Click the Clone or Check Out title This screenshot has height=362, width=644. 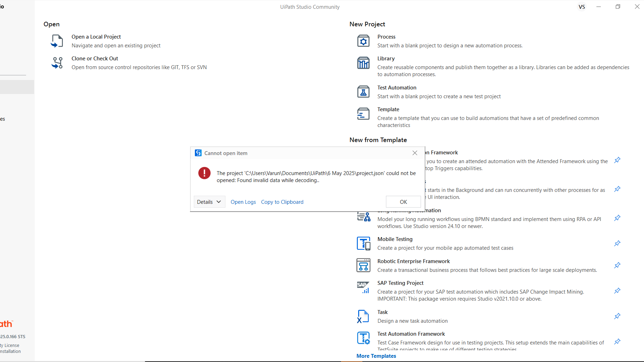95,59
